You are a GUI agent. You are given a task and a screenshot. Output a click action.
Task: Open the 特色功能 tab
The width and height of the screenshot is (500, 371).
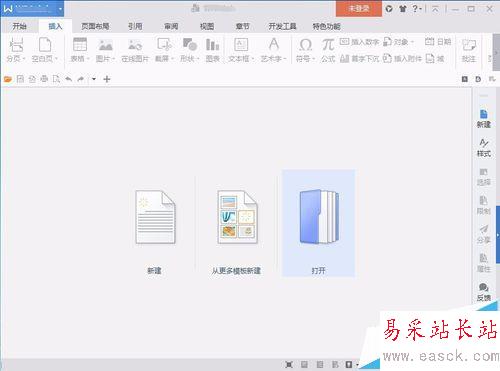click(x=326, y=26)
